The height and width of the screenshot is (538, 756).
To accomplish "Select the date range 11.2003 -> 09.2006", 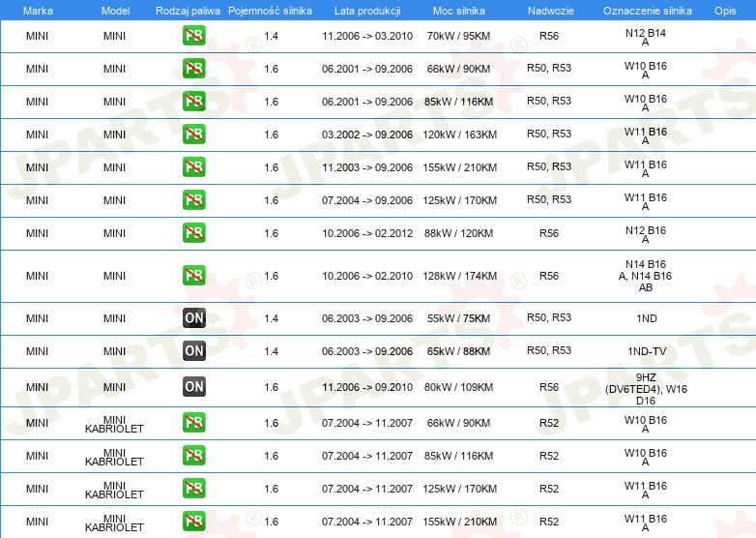I will 367,167.
